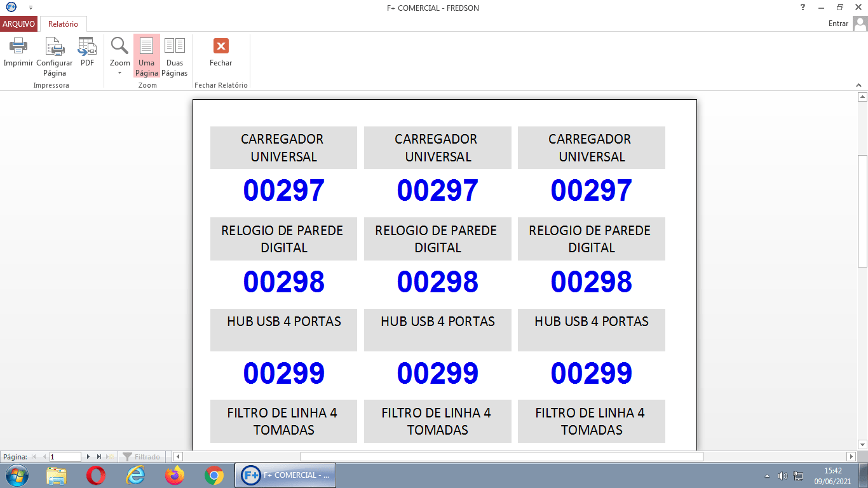
Task: Click the Entrar sign-in link
Action: tap(838, 24)
